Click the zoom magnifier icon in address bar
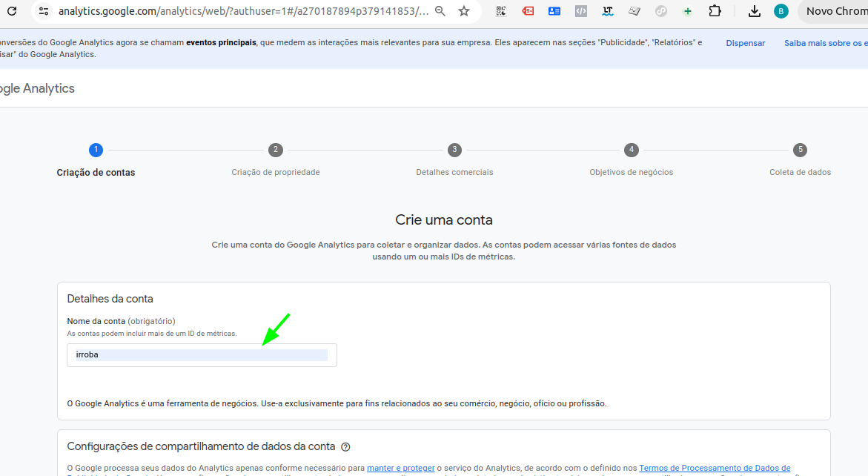 (440, 11)
